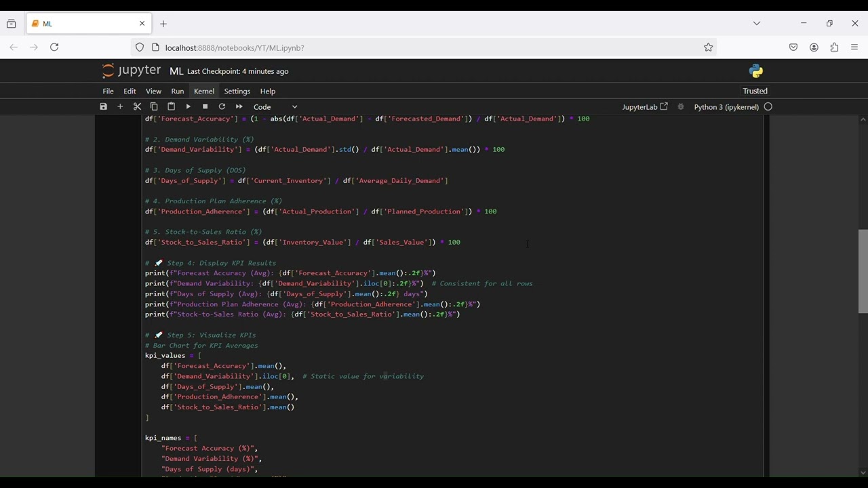
Task: Open the Firefox account icon
Action: (x=814, y=47)
